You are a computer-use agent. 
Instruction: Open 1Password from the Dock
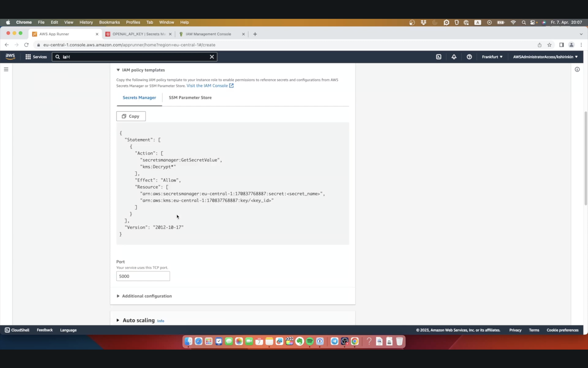coord(320,341)
